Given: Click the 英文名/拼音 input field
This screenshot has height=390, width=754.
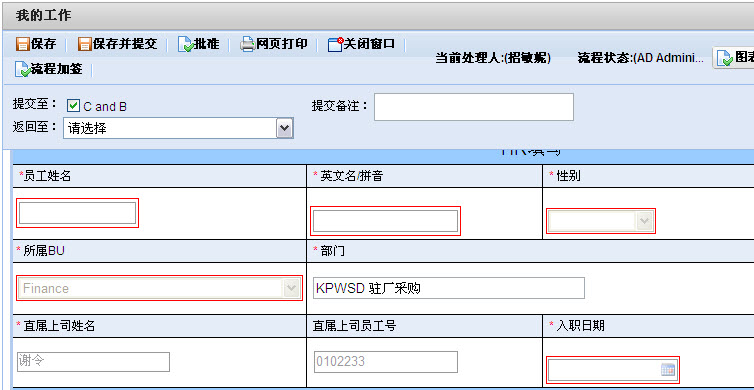Looking at the screenshot, I should click(x=385, y=221).
